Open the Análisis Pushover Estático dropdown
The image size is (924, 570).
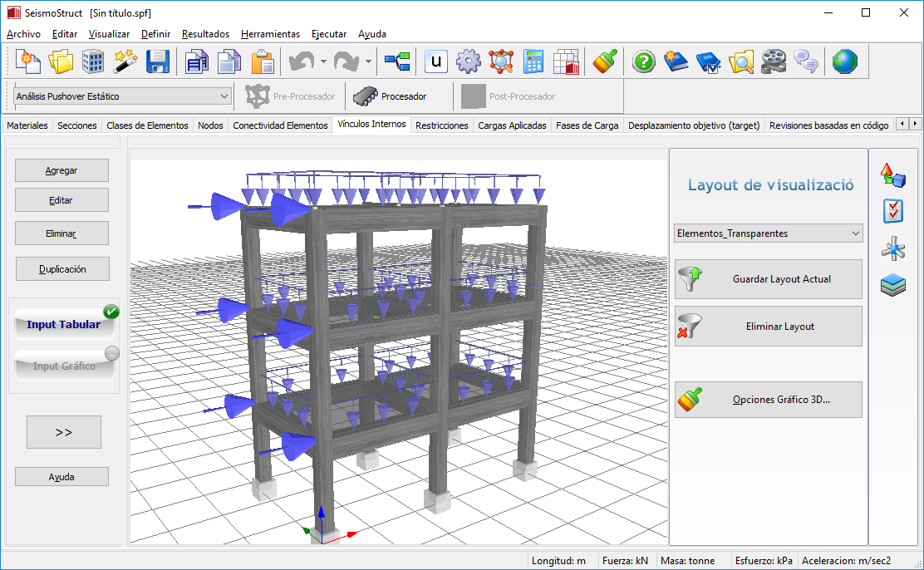pos(224,96)
